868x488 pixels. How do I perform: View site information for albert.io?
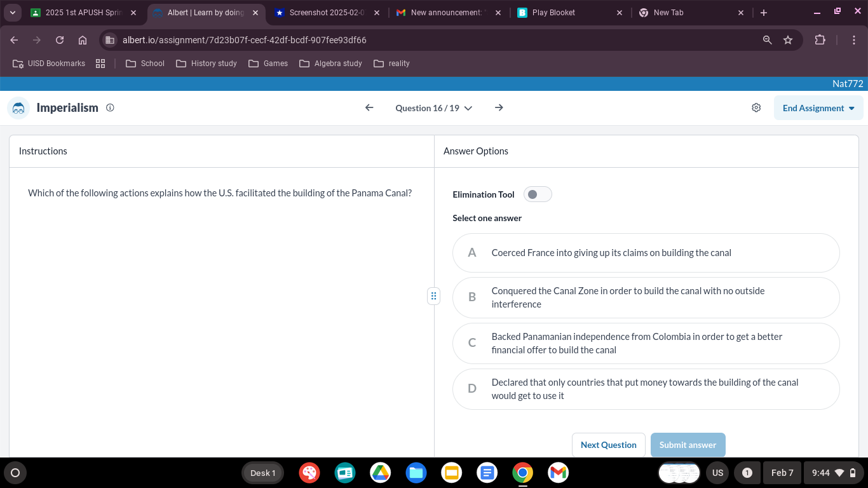[110, 40]
